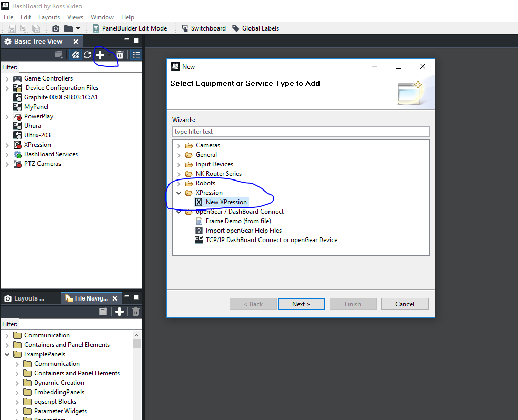Screen dimensions: 518x420
Task: Expand Device Configuration Files node
Action: 7,88
